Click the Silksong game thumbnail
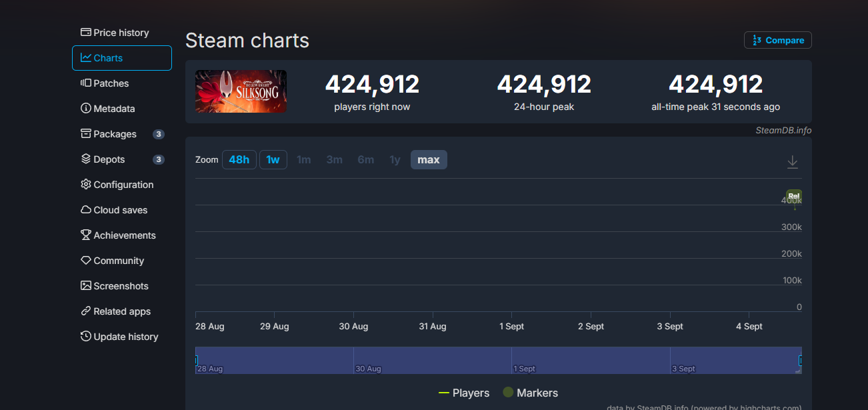The width and height of the screenshot is (868, 410). coord(241,91)
